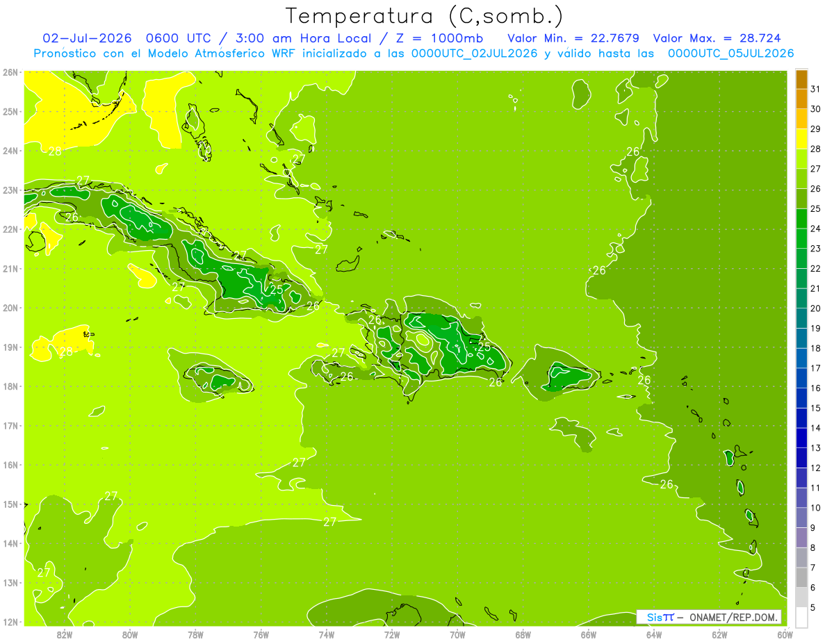Click the 21N latitude axis label
The height and width of the screenshot is (644, 834).
click(10, 269)
